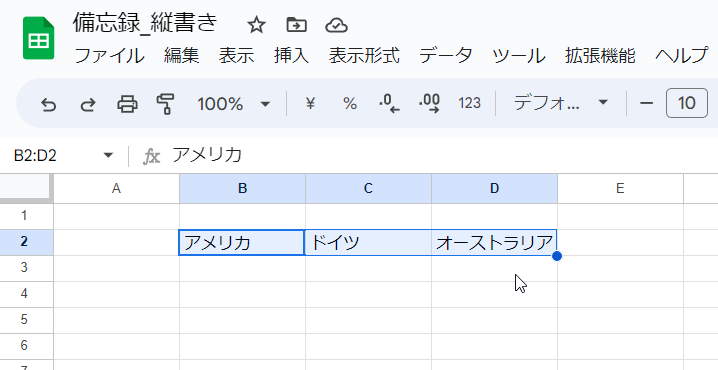Click the undo arrow icon

(48, 104)
